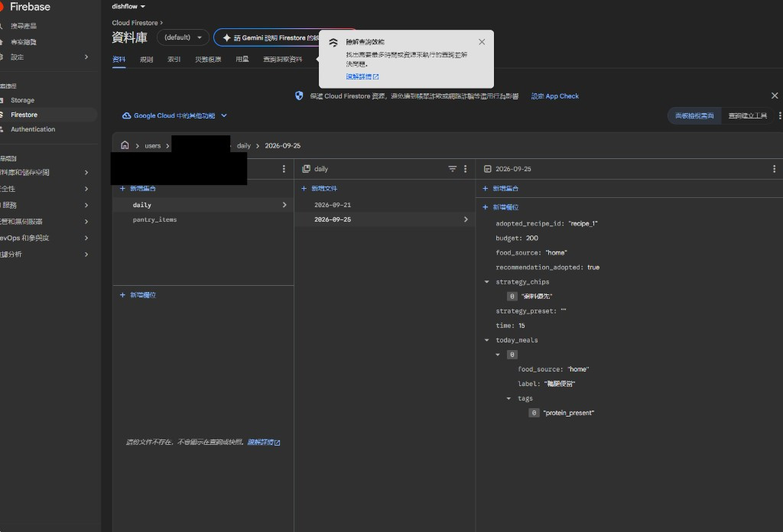Open the daily collection three-dot menu

466,169
